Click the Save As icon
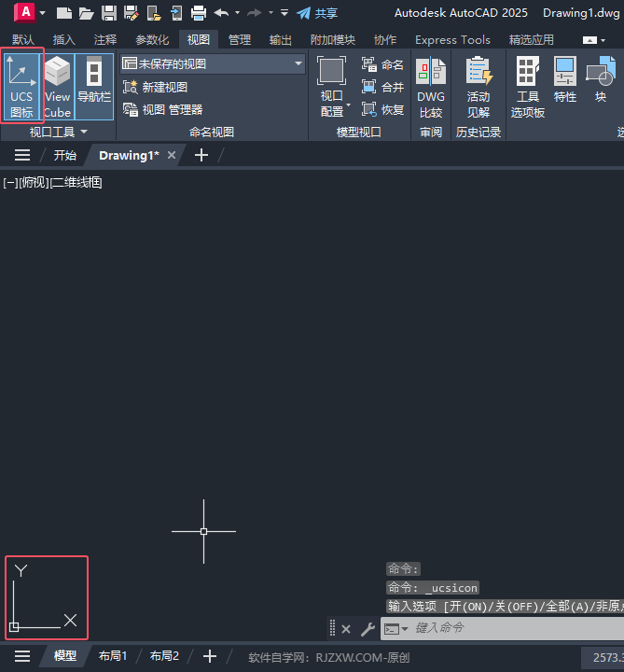624x672 pixels. click(132, 13)
